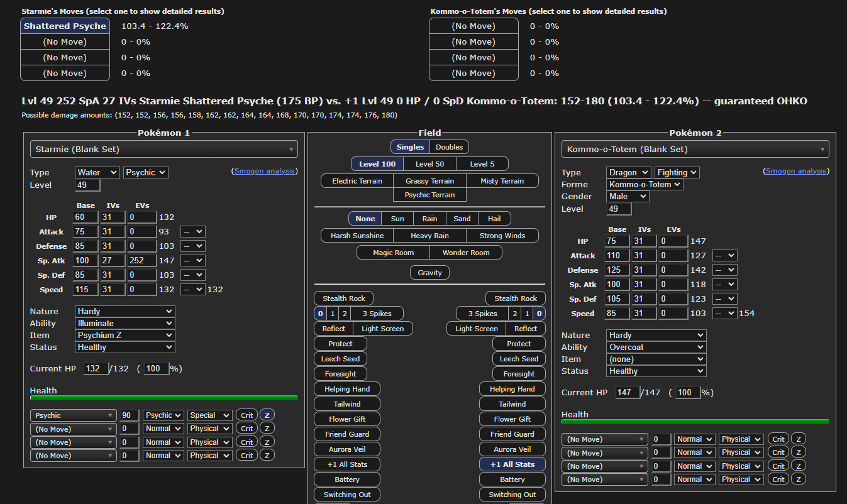Open Starmie (Blank Set) Pokémon selector
Image resolution: width=847 pixels, height=504 pixels.
tap(164, 150)
